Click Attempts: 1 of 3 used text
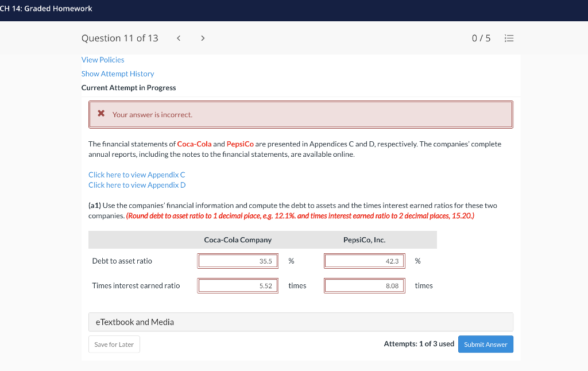Image resolution: width=588 pixels, height=371 pixels. click(419, 343)
